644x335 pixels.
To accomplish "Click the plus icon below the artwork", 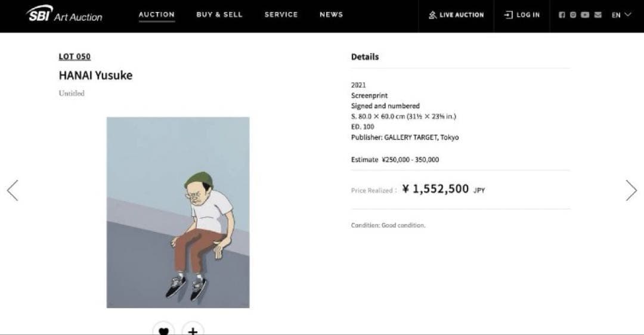I will coord(193,330).
